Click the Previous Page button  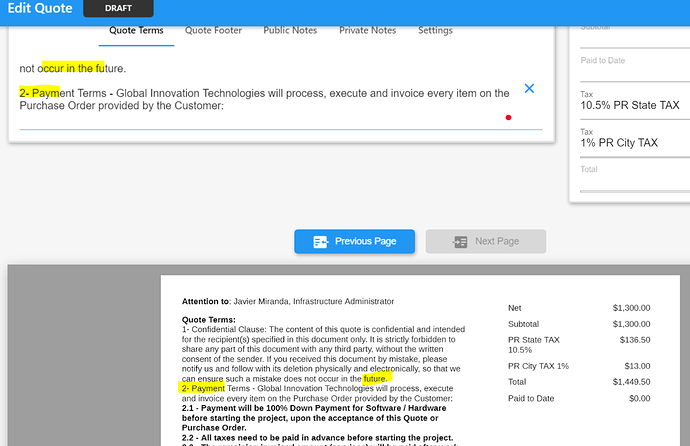(x=355, y=241)
